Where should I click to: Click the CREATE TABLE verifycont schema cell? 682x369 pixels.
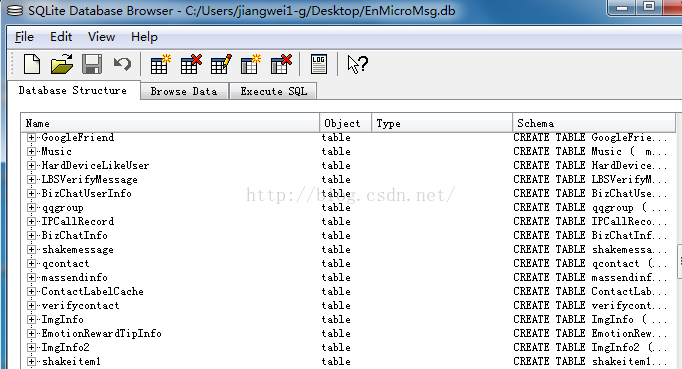click(x=590, y=305)
